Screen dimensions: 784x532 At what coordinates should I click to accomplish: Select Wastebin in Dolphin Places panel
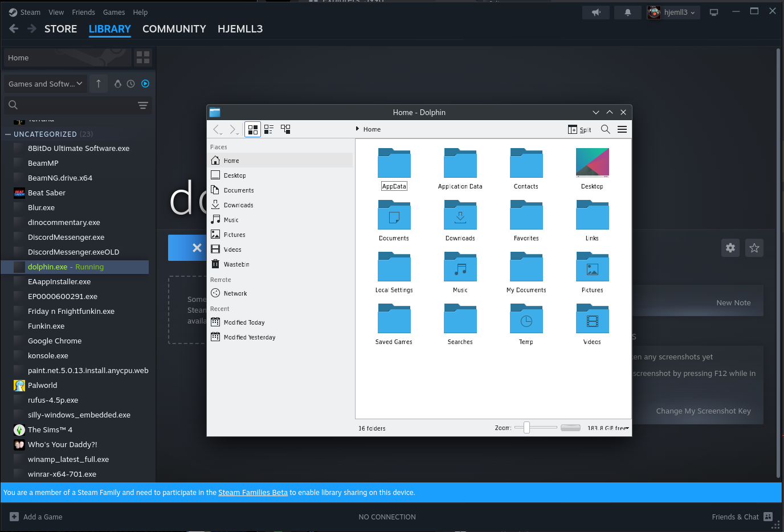pyautogui.click(x=281, y=264)
